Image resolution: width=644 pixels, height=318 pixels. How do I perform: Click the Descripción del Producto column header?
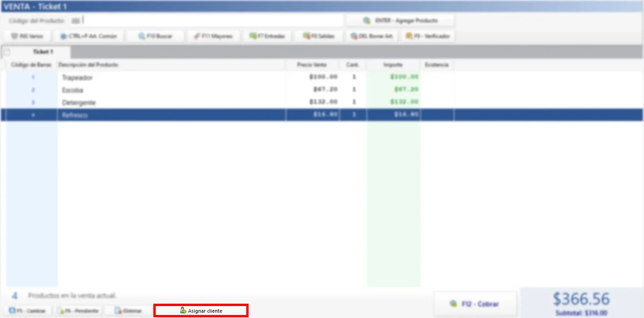tap(88, 65)
